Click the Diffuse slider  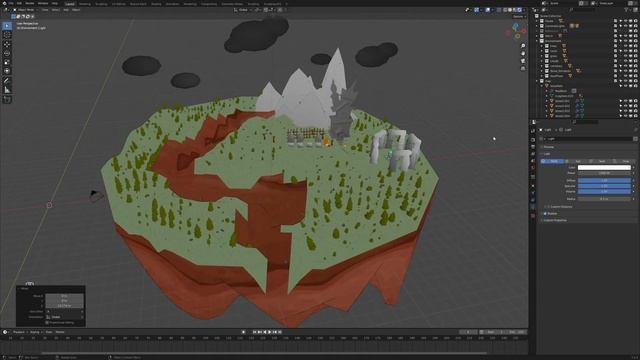pyautogui.click(x=604, y=180)
